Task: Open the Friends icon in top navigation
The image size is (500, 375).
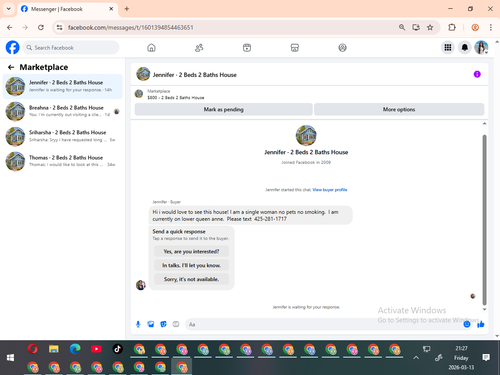Action: [x=199, y=48]
